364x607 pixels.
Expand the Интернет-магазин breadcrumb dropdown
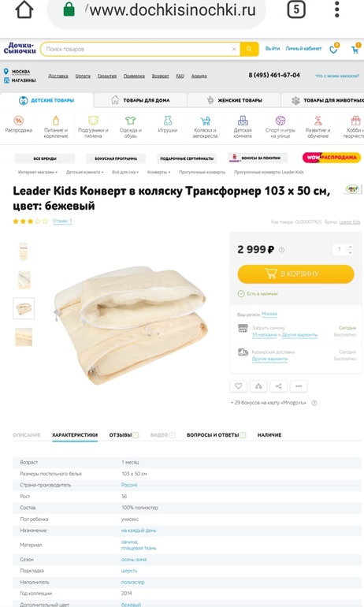(x=38, y=173)
